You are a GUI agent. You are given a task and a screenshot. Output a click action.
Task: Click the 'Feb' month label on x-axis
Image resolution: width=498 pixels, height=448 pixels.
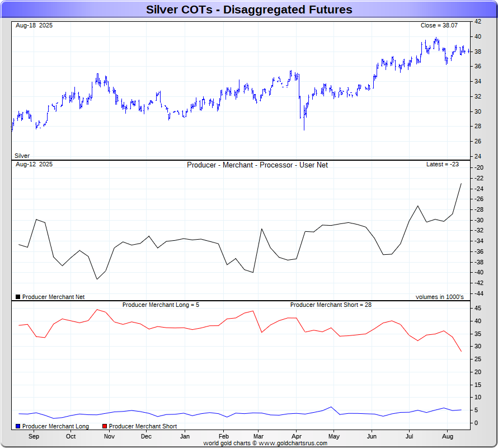coord(224,436)
